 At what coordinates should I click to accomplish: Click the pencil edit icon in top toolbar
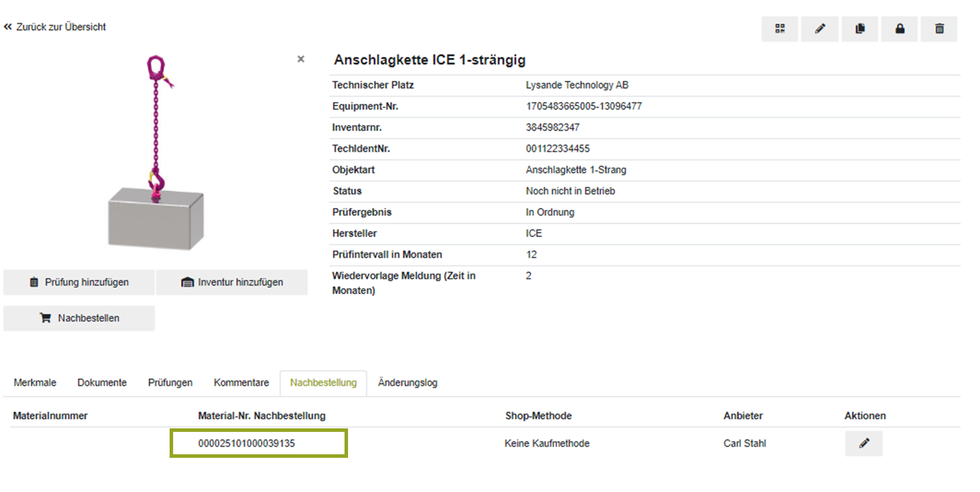pyautogui.click(x=820, y=29)
